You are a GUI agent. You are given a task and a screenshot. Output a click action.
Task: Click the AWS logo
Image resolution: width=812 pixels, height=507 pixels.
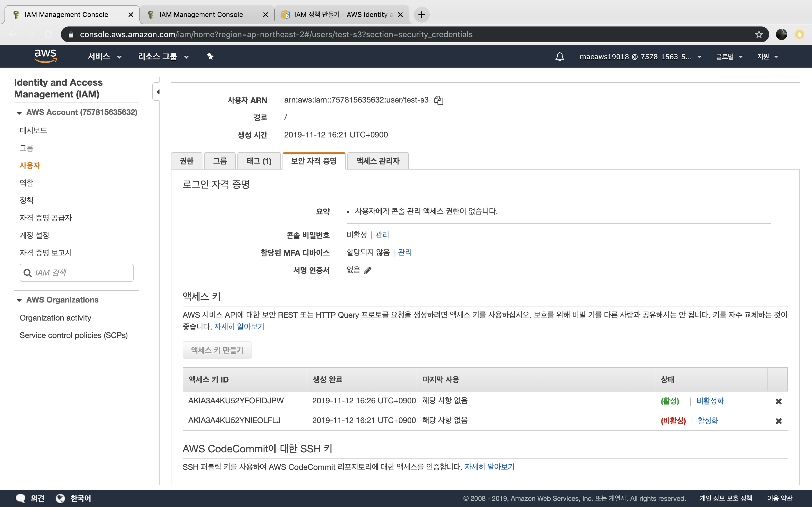45,56
